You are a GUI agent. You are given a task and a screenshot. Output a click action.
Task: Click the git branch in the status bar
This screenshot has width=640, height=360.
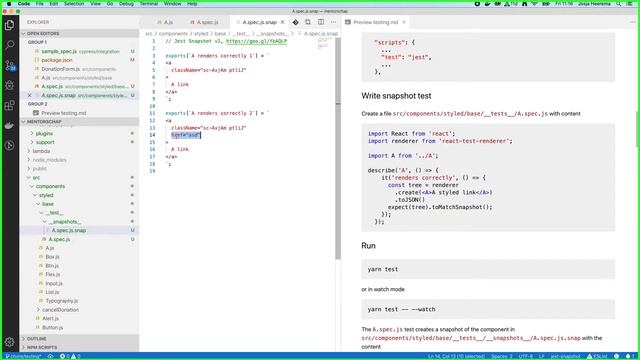(23, 356)
